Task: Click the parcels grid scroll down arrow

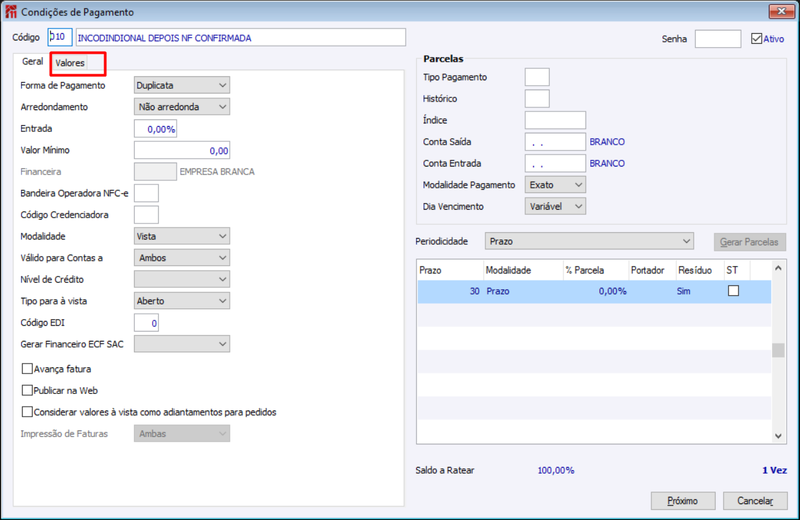Action: (x=778, y=436)
